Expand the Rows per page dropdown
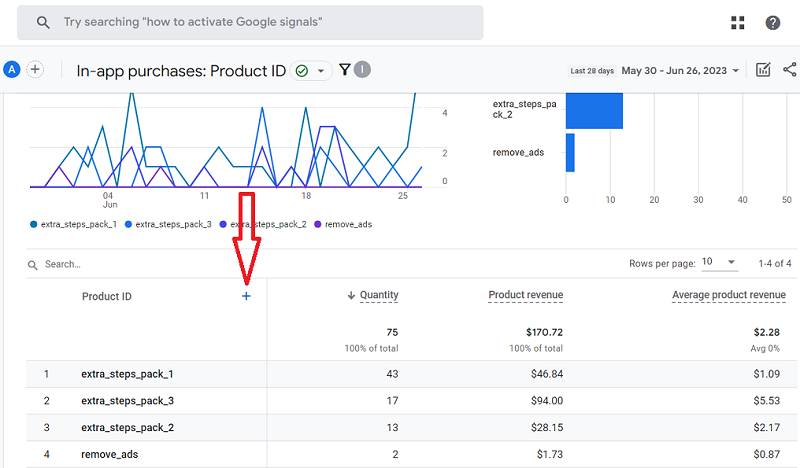The image size is (800, 468). coord(719,263)
